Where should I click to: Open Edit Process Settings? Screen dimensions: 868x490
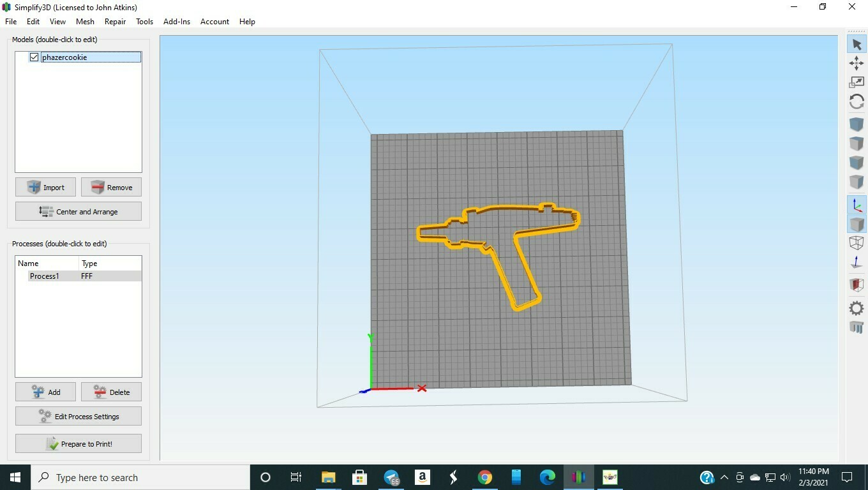point(79,416)
